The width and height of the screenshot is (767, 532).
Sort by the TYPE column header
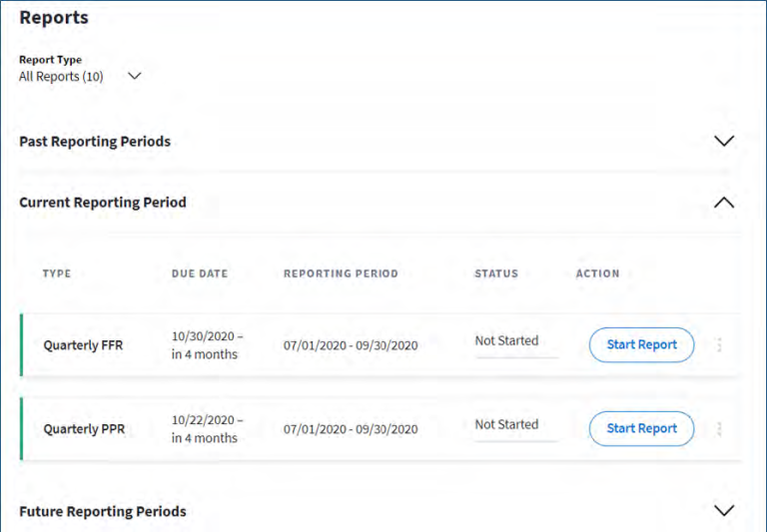pos(57,273)
